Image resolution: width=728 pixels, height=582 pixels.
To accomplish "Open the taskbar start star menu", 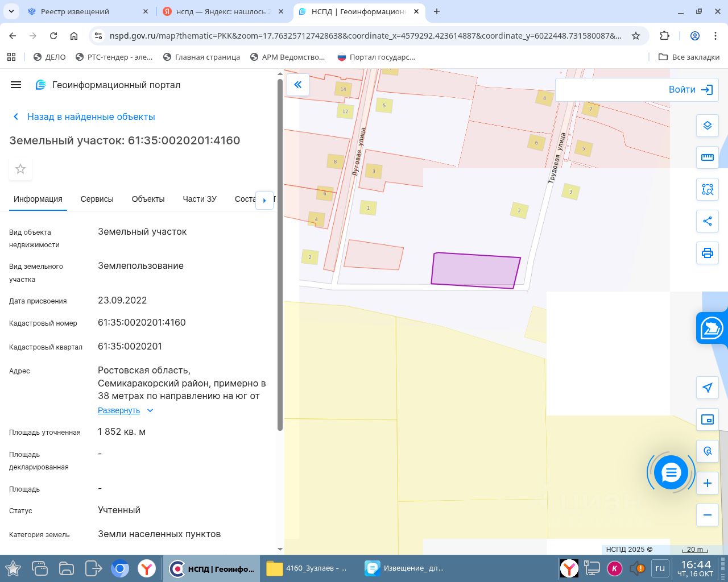I will pos(13,568).
